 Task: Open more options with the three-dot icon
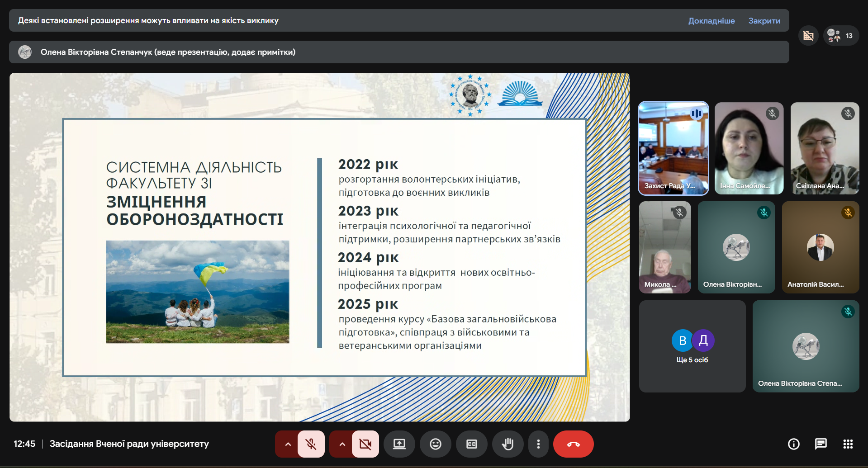[x=538, y=444]
